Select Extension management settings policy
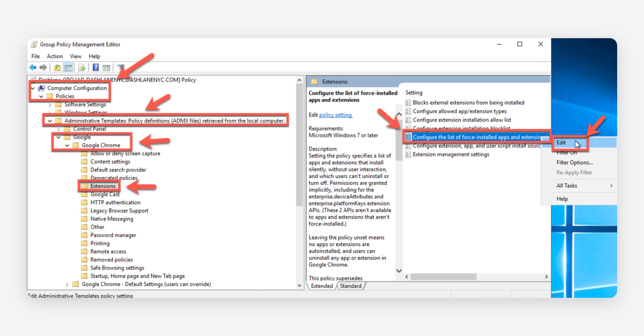Image resolution: width=644 pixels, height=336 pixels. (451, 155)
